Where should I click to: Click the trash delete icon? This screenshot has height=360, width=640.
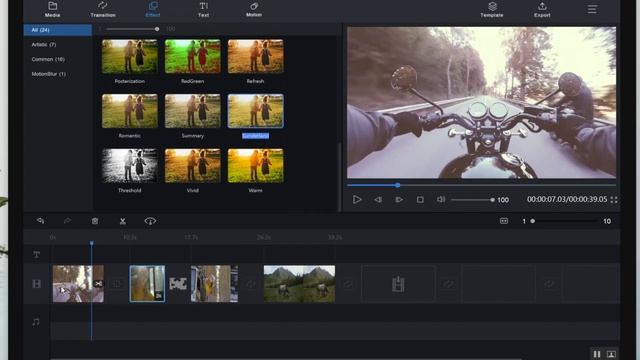tap(95, 221)
